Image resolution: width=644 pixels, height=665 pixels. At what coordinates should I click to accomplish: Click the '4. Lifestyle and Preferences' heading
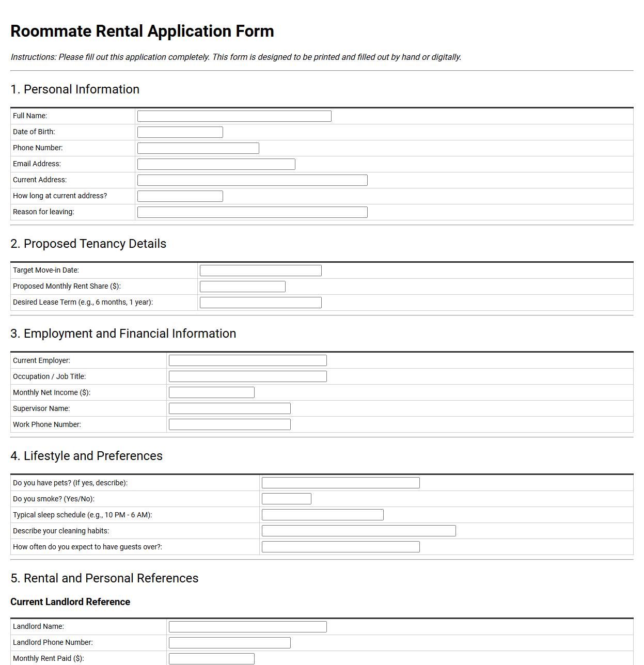(x=87, y=456)
